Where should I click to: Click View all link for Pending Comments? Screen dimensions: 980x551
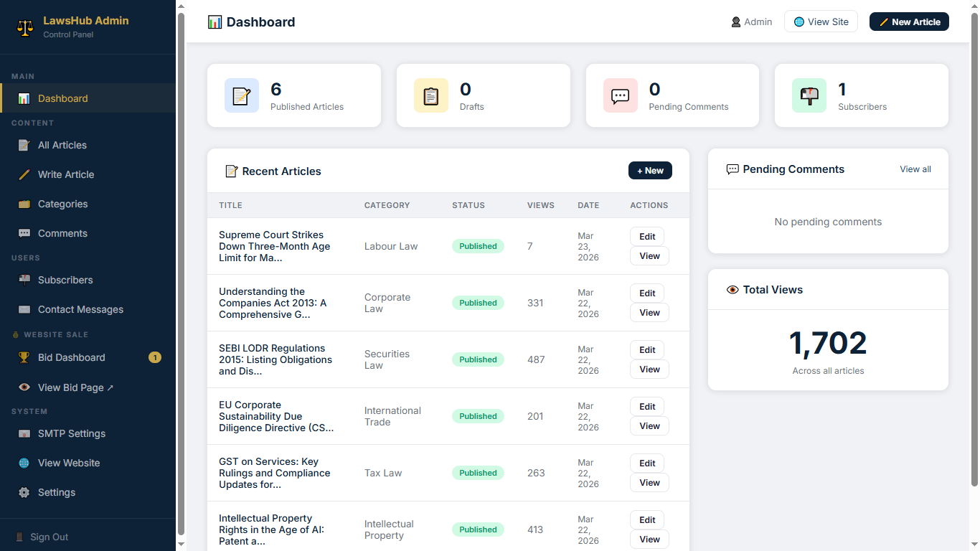coord(915,169)
